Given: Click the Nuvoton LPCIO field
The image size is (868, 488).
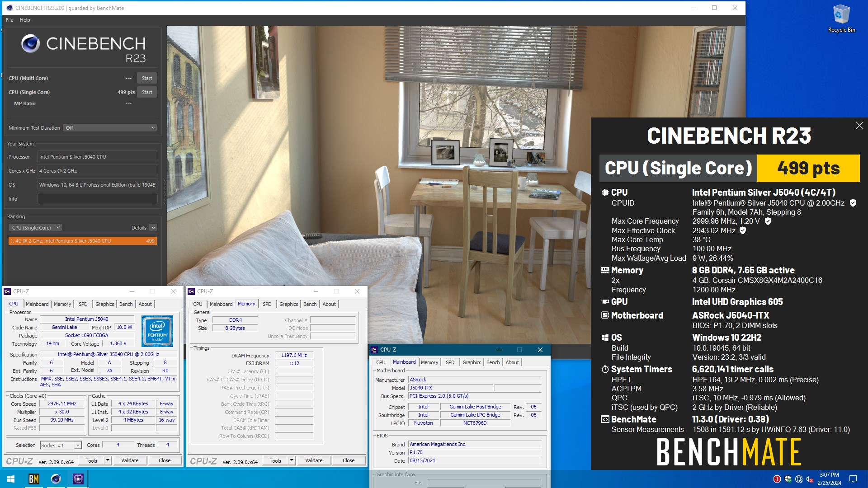Looking at the screenshot, I should (423, 423).
